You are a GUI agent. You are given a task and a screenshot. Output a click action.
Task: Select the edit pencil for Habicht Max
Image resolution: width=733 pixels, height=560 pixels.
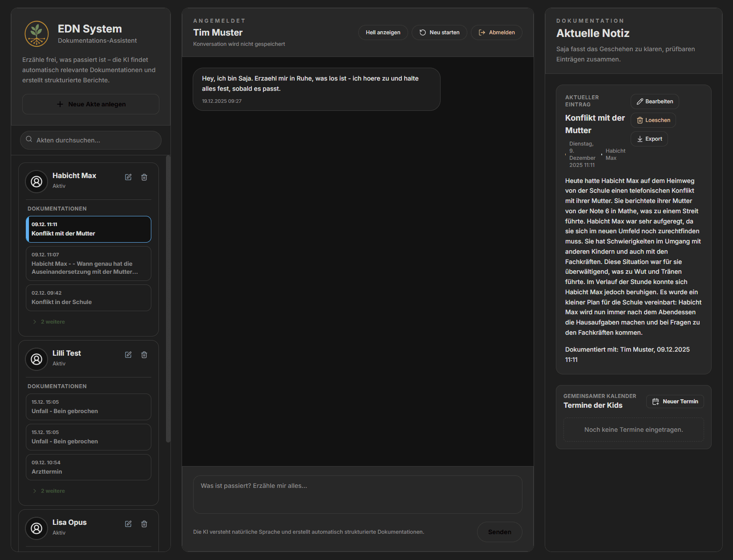[x=128, y=177]
